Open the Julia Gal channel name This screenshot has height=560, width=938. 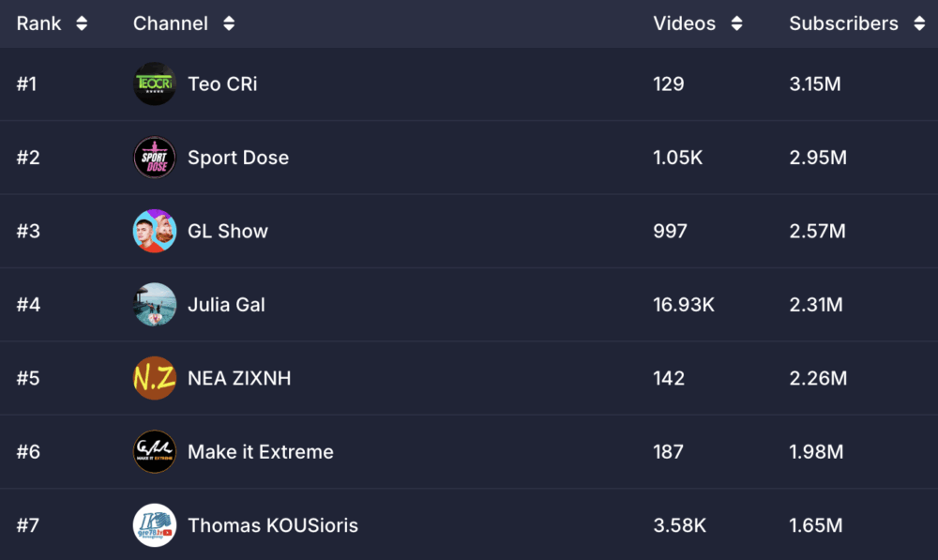coord(226,305)
